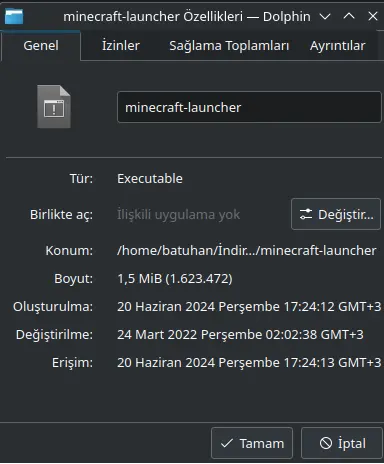Click the 'Erişim:' label
This screenshot has width=384, height=464.
[x=72, y=362]
